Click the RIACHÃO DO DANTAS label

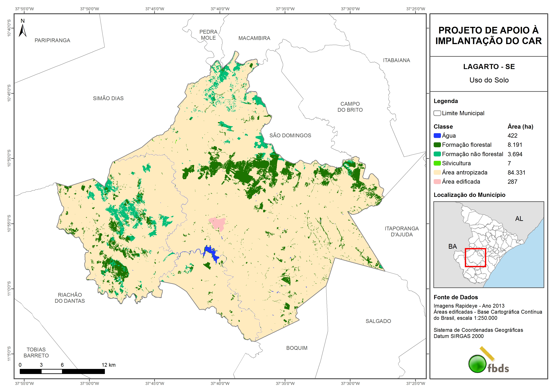(x=70, y=298)
